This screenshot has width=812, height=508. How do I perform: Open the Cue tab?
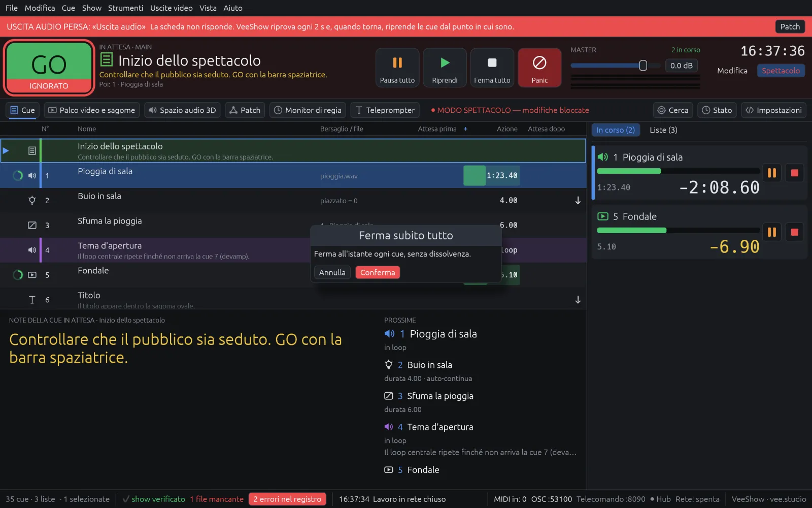coord(22,110)
